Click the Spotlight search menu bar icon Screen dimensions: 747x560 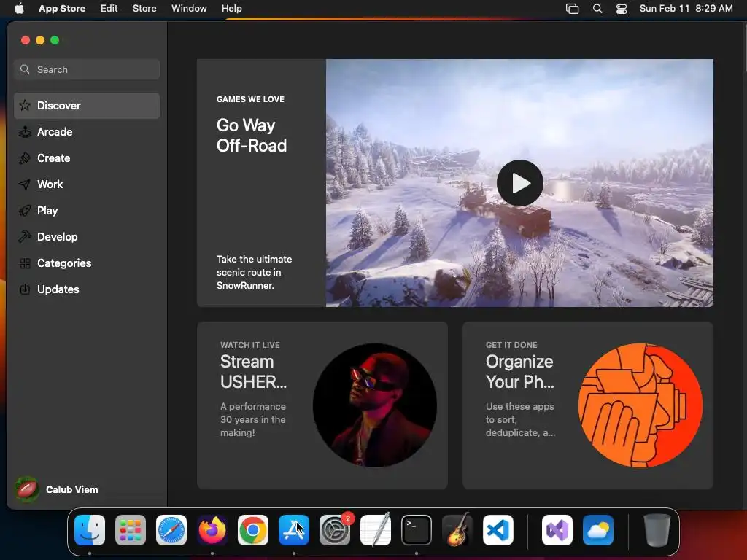point(597,9)
